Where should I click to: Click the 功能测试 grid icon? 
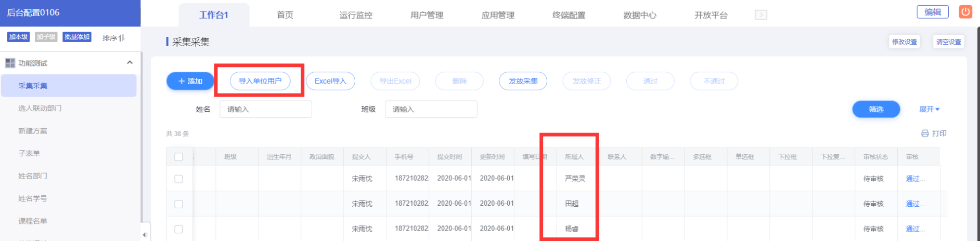pos(10,63)
